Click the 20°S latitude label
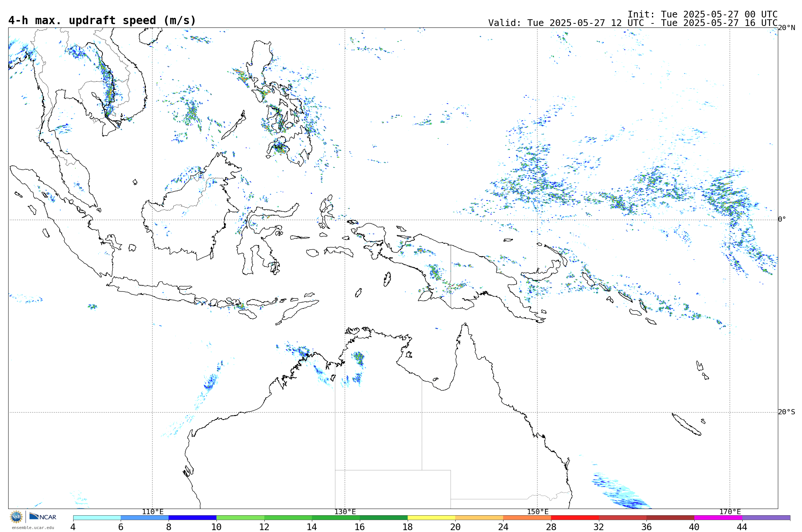 pos(786,412)
